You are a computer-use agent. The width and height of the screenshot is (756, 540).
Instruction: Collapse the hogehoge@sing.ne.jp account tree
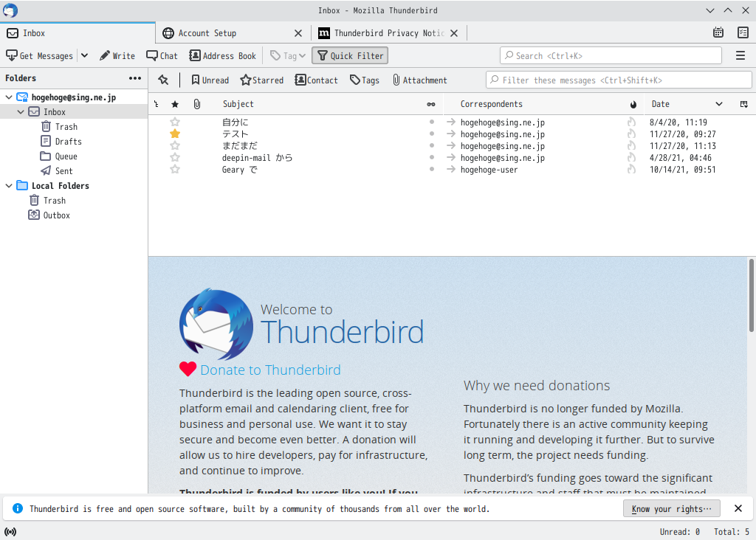[9, 97]
